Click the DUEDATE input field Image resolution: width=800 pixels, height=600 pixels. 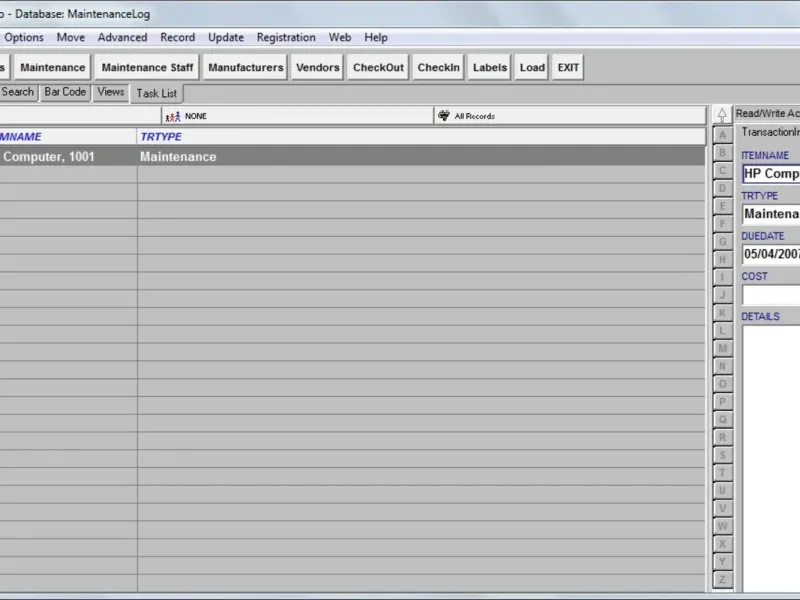click(x=771, y=254)
